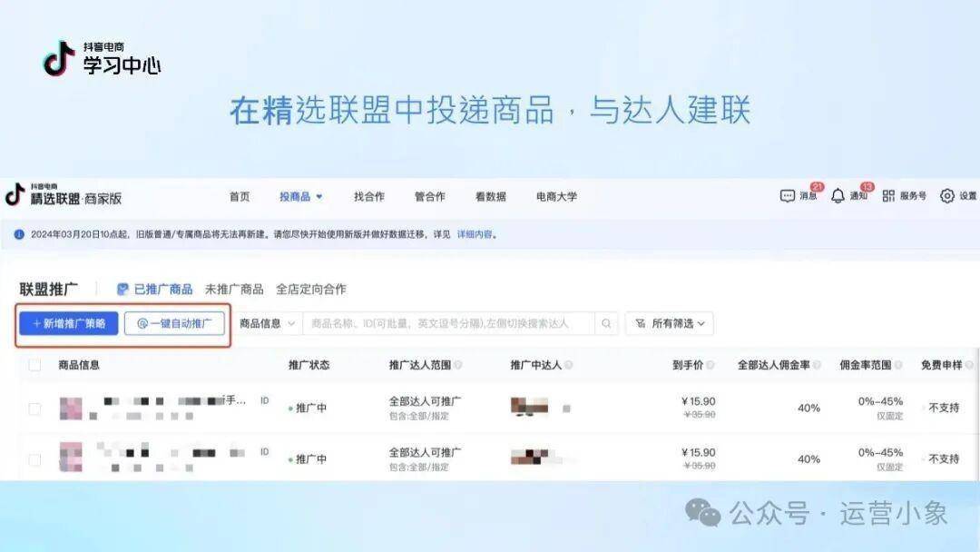Viewport: 980px width, 552px height.
Task: Toggle the select-all checkbox in table header
Action: tap(34, 365)
